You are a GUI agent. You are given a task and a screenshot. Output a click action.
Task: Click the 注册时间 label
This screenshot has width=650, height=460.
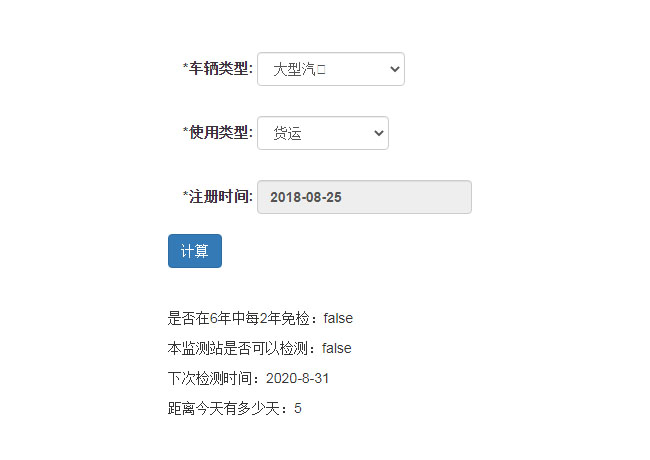[x=220, y=196]
